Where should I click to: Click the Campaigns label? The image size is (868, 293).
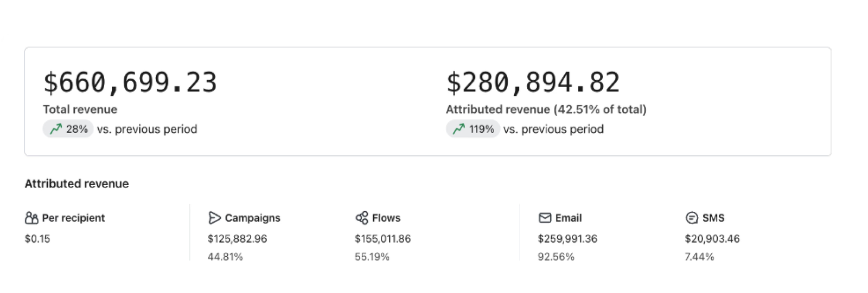(x=252, y=218)
